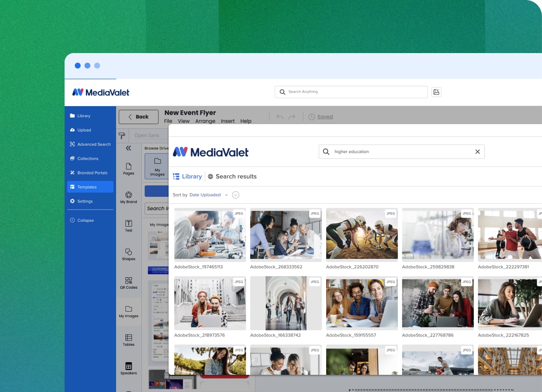
Task: Clear the higher education search query
Action: pyautogui.click(x=477, y=152)
